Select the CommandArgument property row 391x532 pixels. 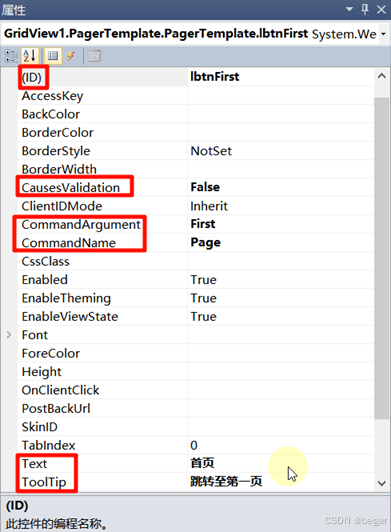coord(195,224)
